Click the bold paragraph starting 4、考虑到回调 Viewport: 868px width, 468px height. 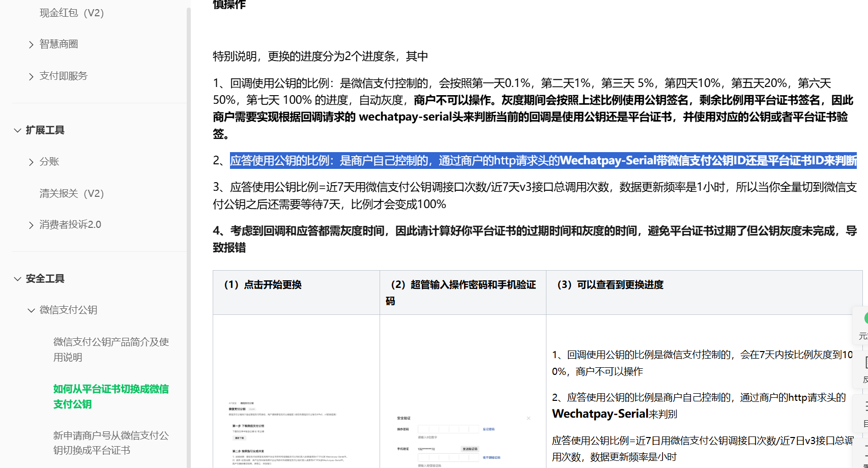(535, 239)
